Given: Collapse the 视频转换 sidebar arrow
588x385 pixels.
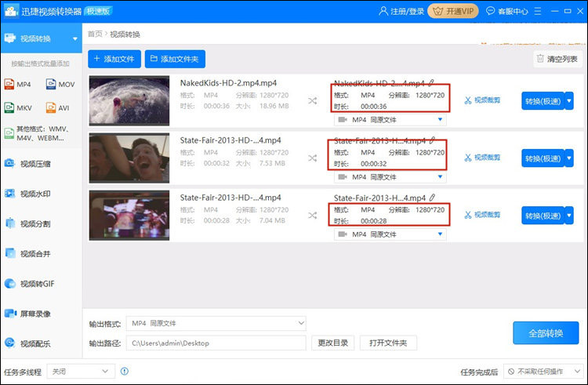Looking at the screenshot, I should coord(75,39).
